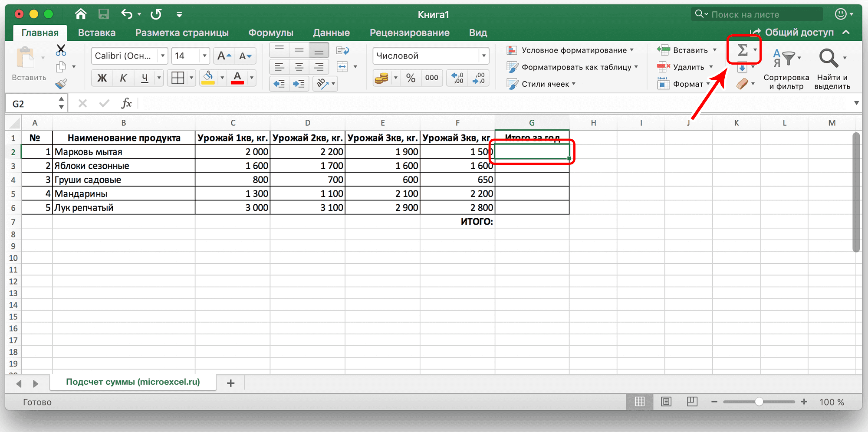This screenshot has height=432, width=868.
Task: Click the Формат button
Action: point(688,84)
